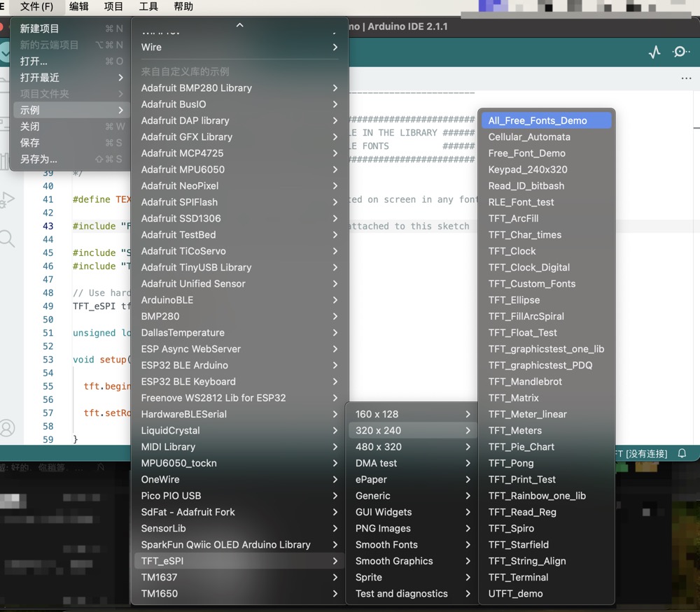This screenshot has width=700, height=612.
Task: Expand Adafruit NeoPixel examples
Action: [x=239, y=186]
